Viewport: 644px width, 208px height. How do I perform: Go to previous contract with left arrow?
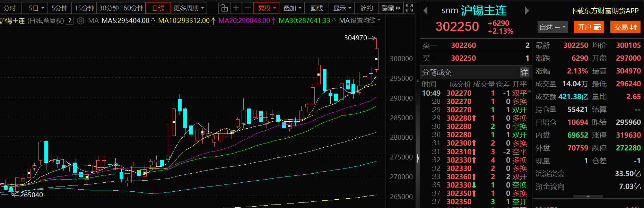tap(426, 11)
